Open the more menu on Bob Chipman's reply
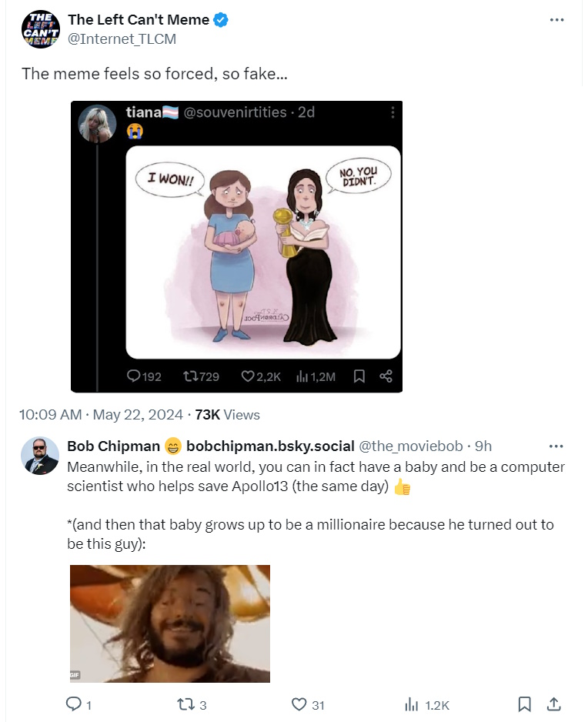588x722 pixels. pyautogui.click(x=556, y=446)
